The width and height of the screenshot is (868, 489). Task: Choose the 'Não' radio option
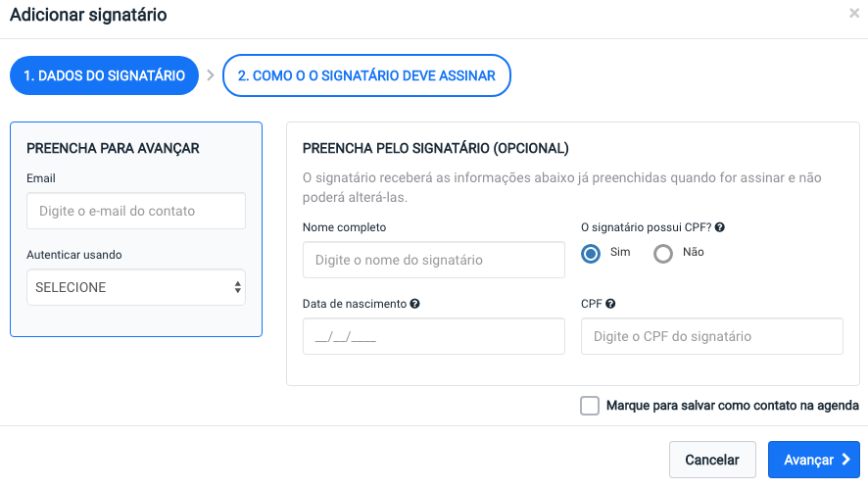662,254
